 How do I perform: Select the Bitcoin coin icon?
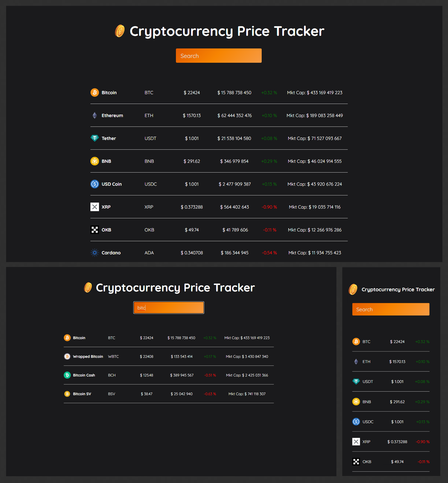(x=95, y=92)
